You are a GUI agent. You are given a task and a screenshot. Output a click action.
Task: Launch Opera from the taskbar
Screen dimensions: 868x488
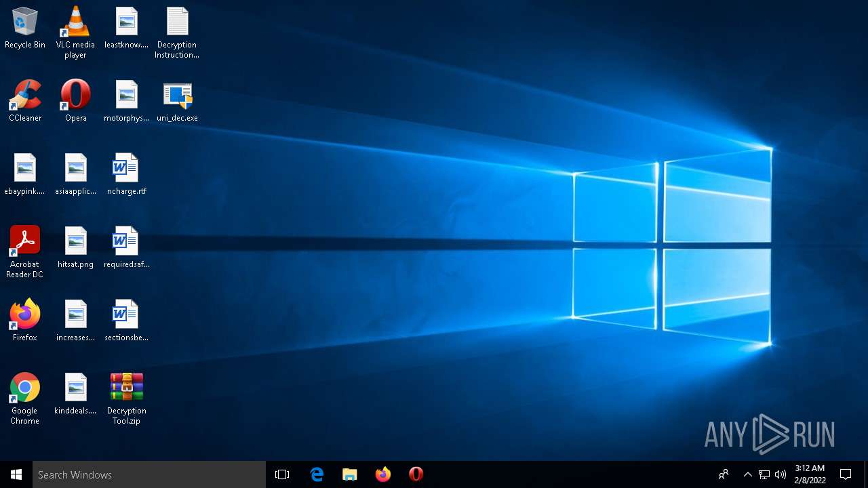point(416,474)
